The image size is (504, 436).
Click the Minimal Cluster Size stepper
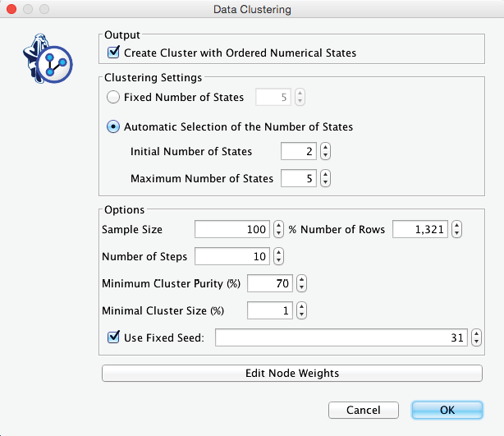click(301, 310)
